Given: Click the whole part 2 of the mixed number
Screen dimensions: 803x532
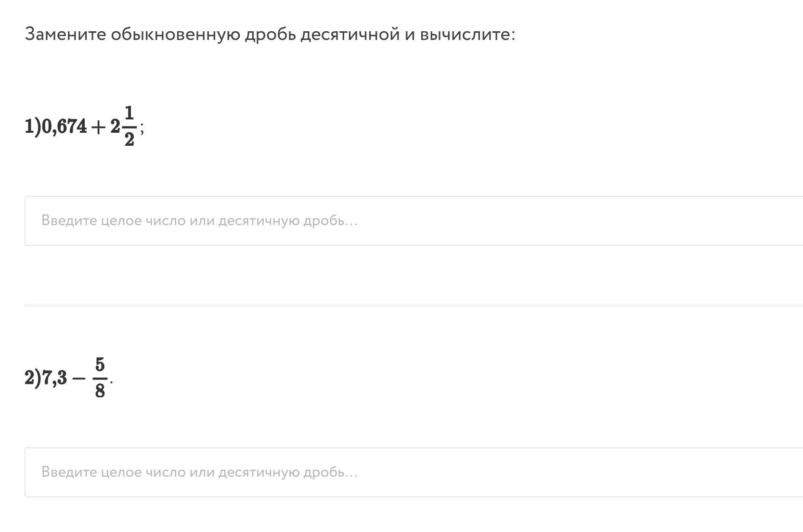Looking at the screenshot, I should tap(115, 127).
